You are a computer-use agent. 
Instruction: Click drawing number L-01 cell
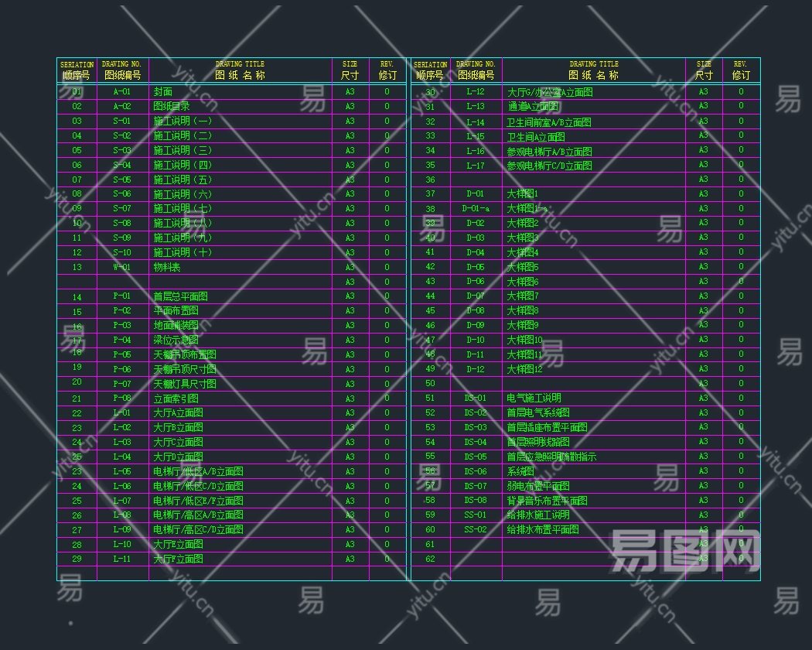click(x=122, y=413)
